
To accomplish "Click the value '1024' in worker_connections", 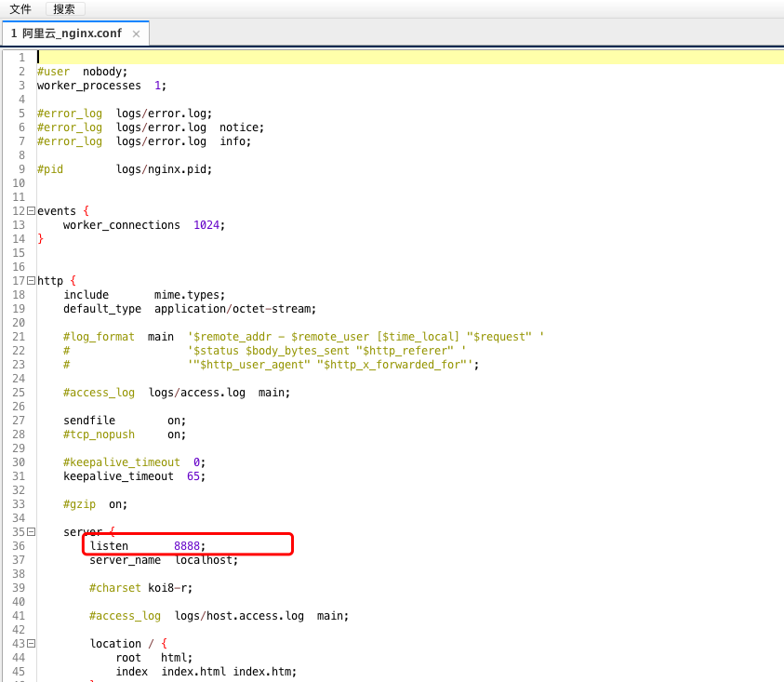I will pos(206,225).
